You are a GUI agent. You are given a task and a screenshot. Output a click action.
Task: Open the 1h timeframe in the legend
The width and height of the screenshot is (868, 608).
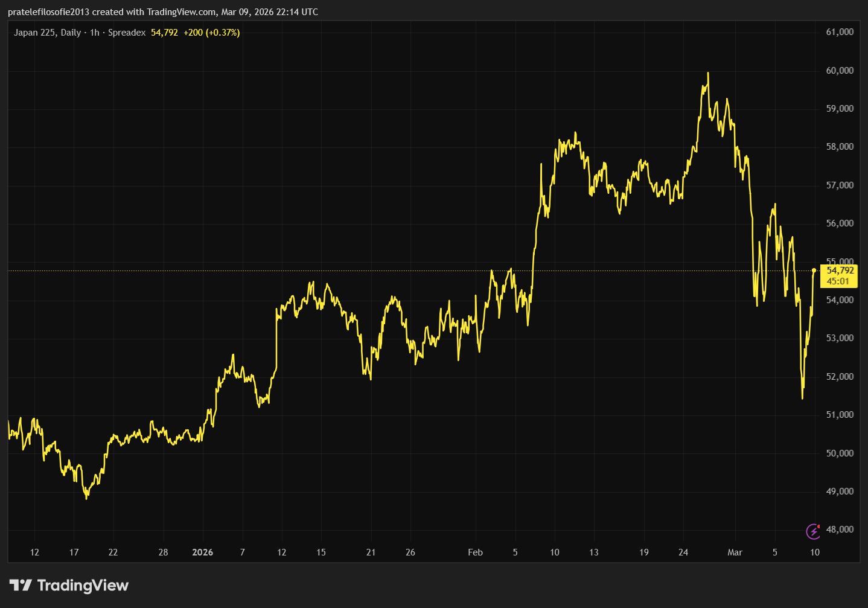(94, 34)
